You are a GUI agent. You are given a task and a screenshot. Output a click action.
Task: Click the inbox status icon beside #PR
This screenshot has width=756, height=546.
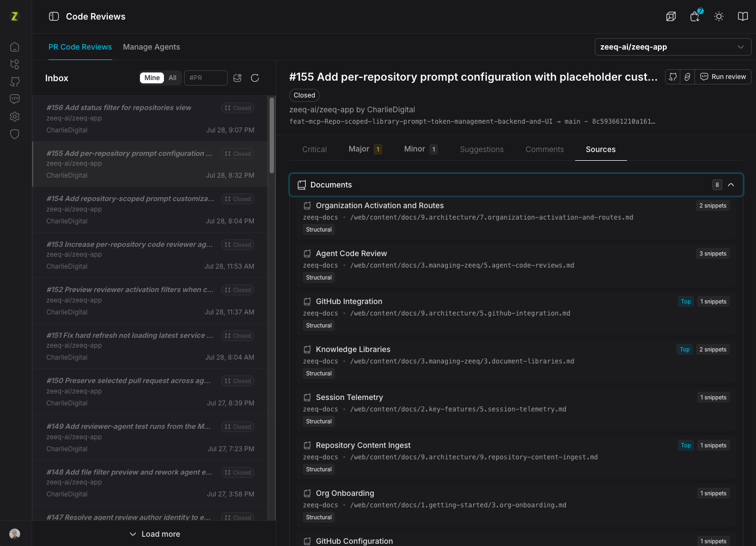tap(237, 78)
